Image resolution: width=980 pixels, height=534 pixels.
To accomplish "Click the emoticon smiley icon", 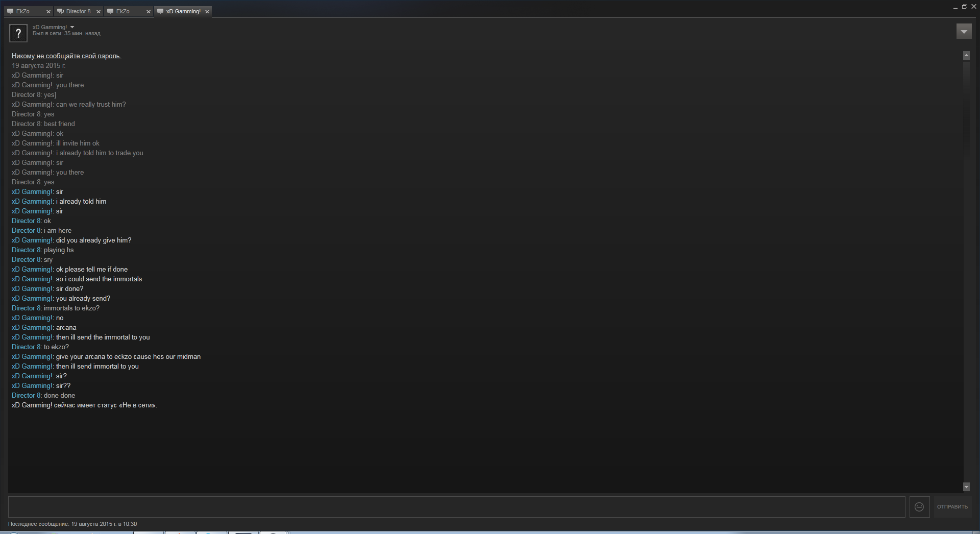I will point(919,507).
